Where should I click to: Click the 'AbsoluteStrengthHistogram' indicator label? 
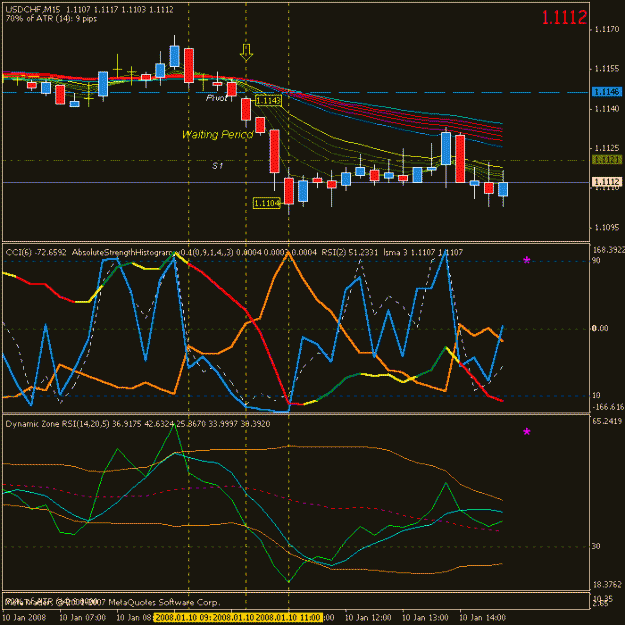tap(124, 252)
